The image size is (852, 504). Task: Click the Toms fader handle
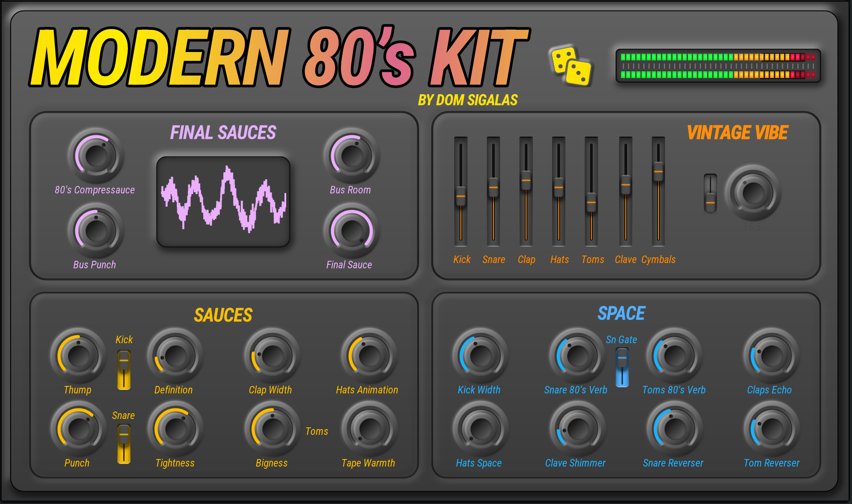click(x=591, y=202)
